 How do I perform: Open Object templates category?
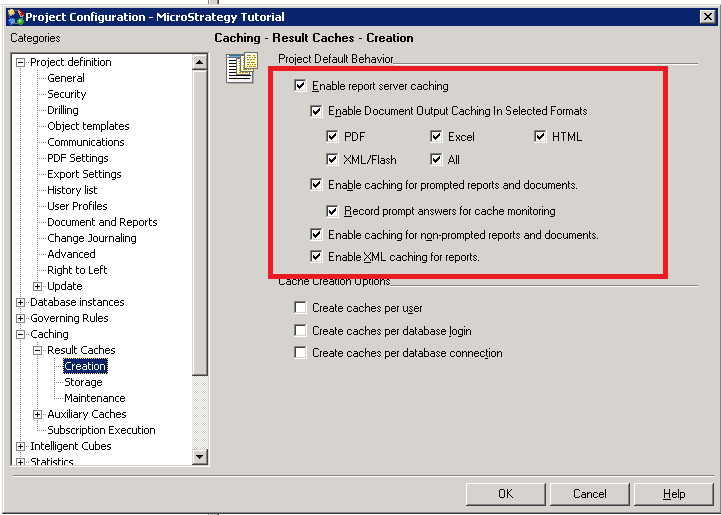click(x=88, y=126)
